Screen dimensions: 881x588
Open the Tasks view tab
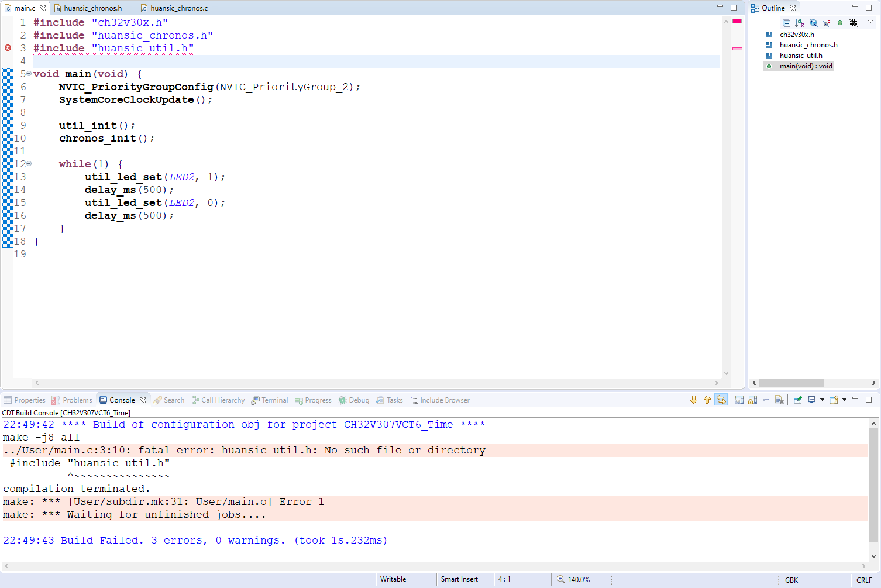click(389, 400)
